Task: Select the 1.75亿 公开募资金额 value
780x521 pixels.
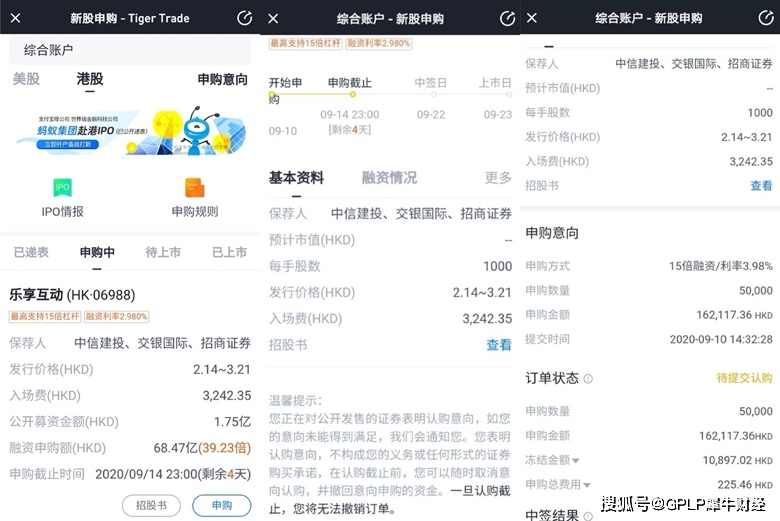Action: click(x=232, y=422)
